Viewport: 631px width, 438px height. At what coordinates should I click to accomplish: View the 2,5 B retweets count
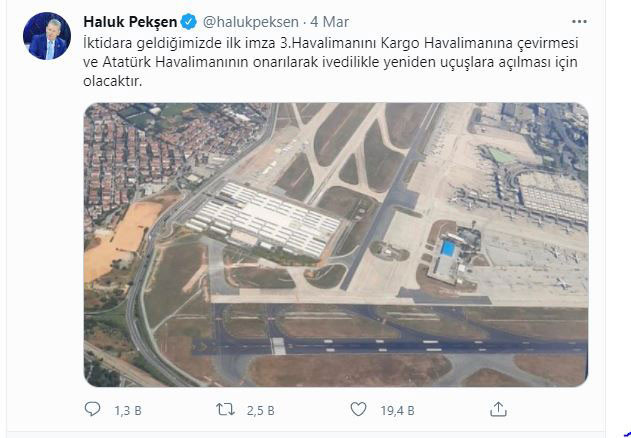(x=260, y=411)
